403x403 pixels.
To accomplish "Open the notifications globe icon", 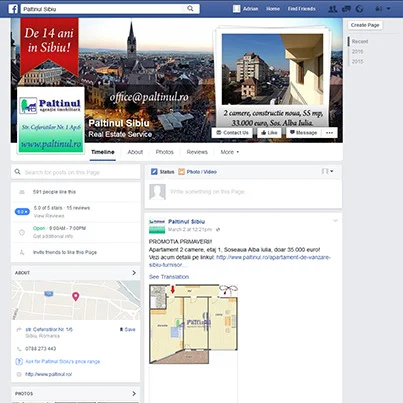I will (359, 9).
